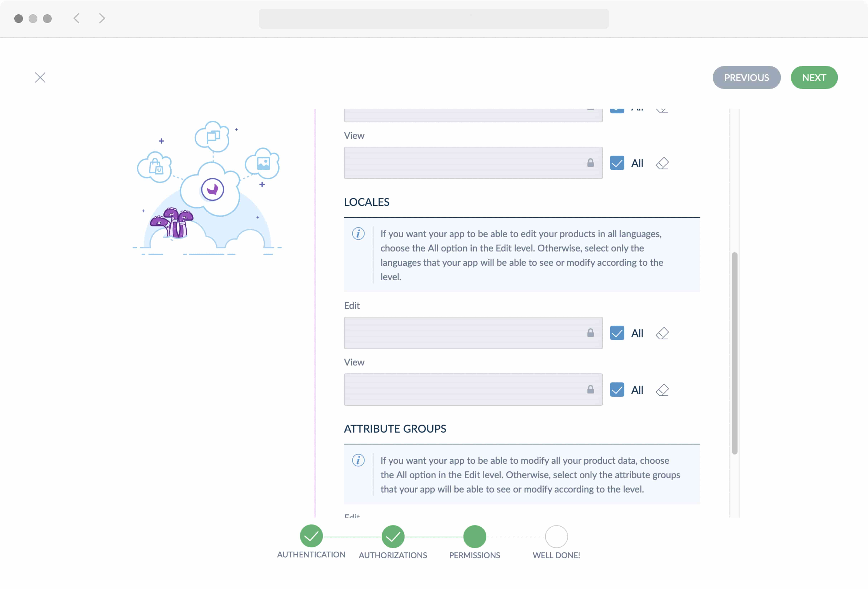Viewport: 868px width, 589px height.
Task: Jump to the Authentication step
Action: (311, 536)
